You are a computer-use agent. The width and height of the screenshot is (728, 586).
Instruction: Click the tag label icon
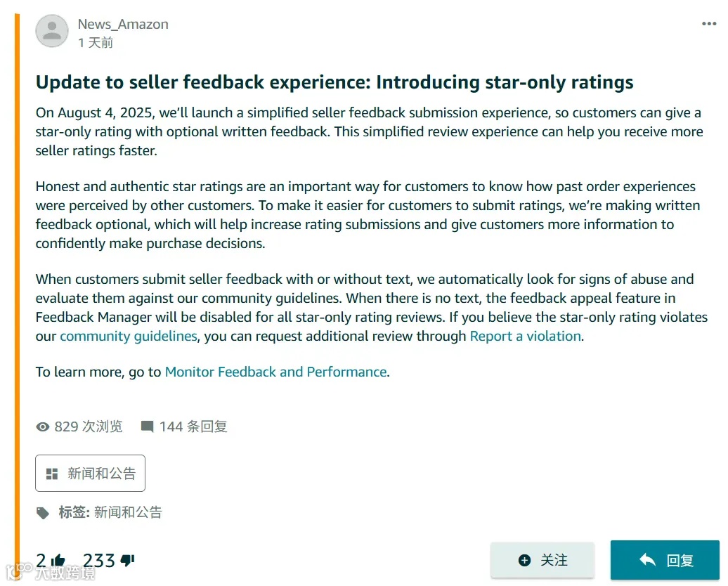click(x=44, y=513)
